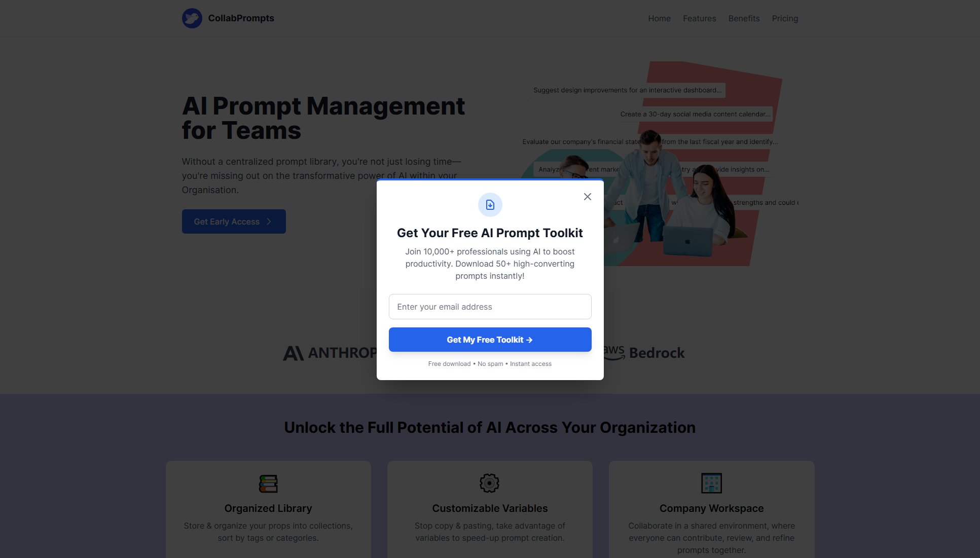Click the Organized Library books icon
Viewport: 980px width, 558px height.
click(268, 483)
